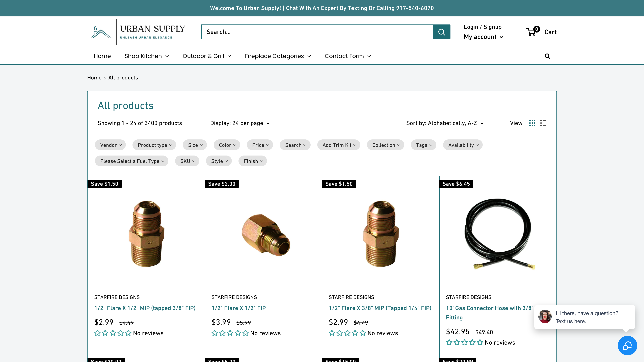The height and width of the screenshot is (362, 644).
Task: Click the $42.95 price
Action: click(458, 331)
